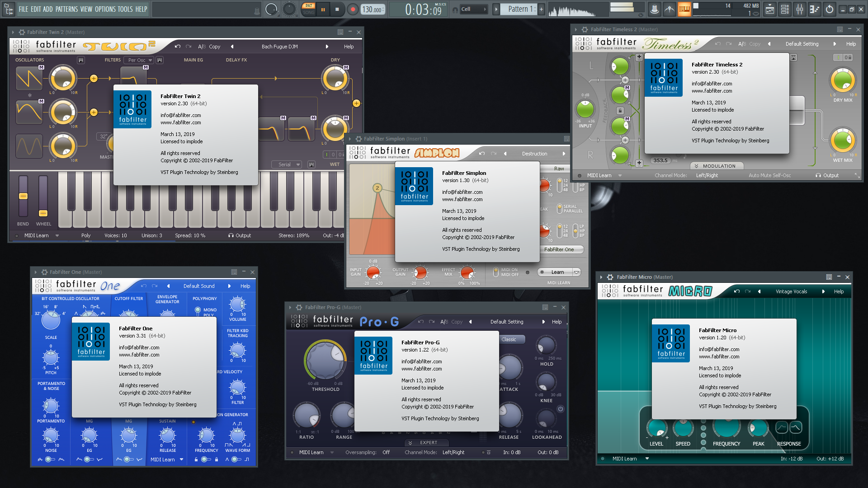Open the Mixer from the toolbar
Image resolution: width=868 pixels, height=488 pixels.
(800, 9)
